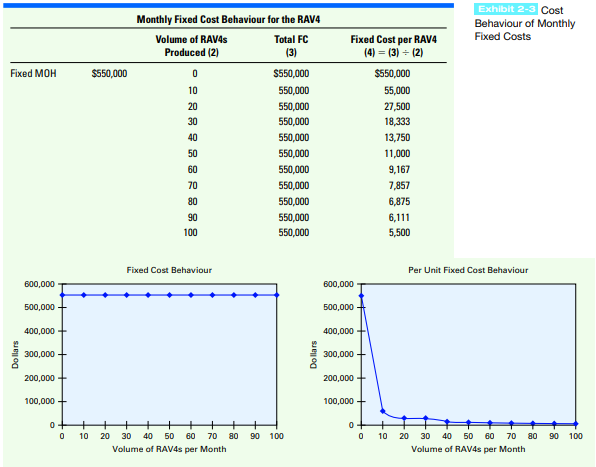The image size is (596, 467).
Task: Click the 11,000 per-unit cost cell
Action: coord(397,154)
